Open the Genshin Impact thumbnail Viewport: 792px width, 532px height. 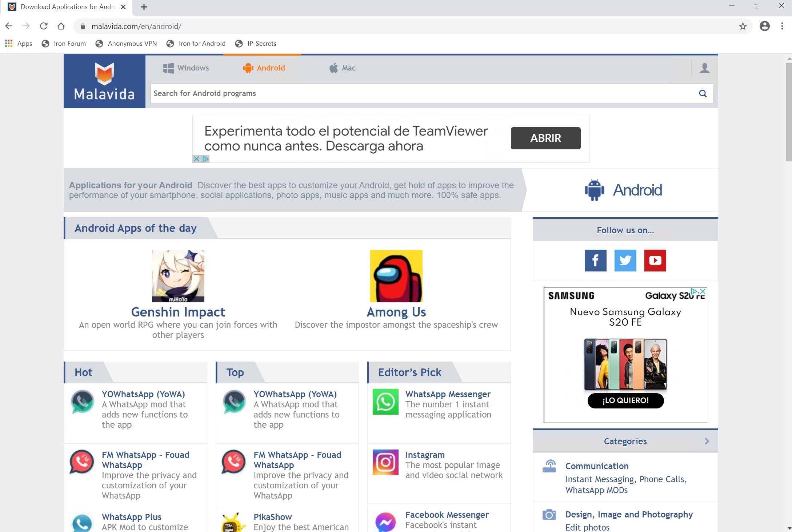pos(178,276)
